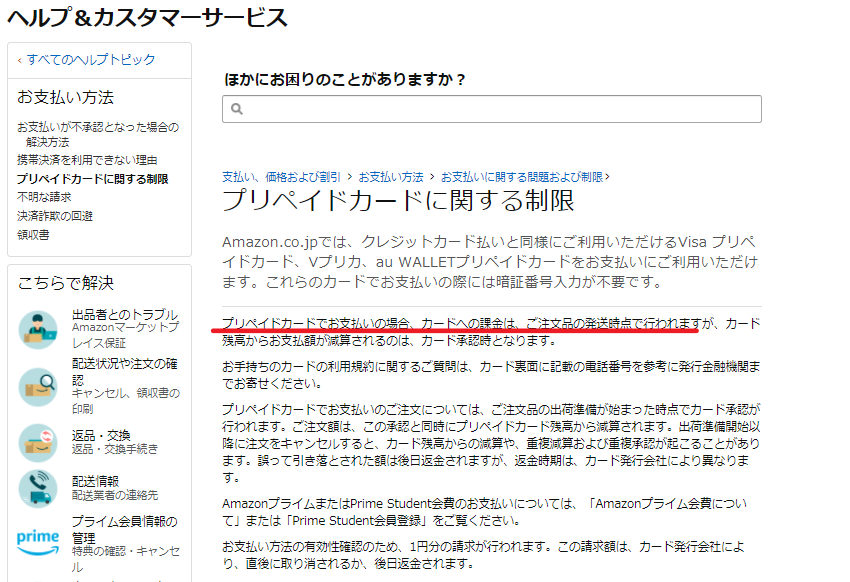Click the prime logo icon
Image resolution: width=850 pixels, height=582 pixels.
[x=37, y=542]
